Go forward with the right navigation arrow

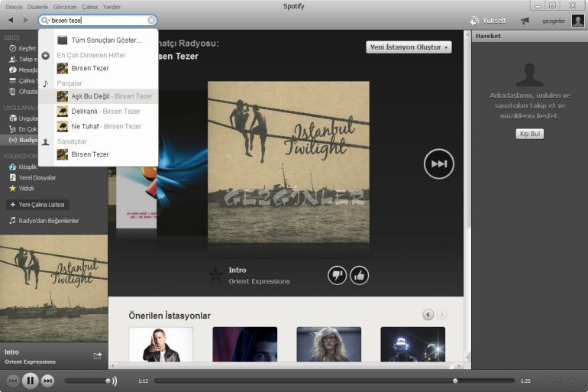(x=26, y=20)
